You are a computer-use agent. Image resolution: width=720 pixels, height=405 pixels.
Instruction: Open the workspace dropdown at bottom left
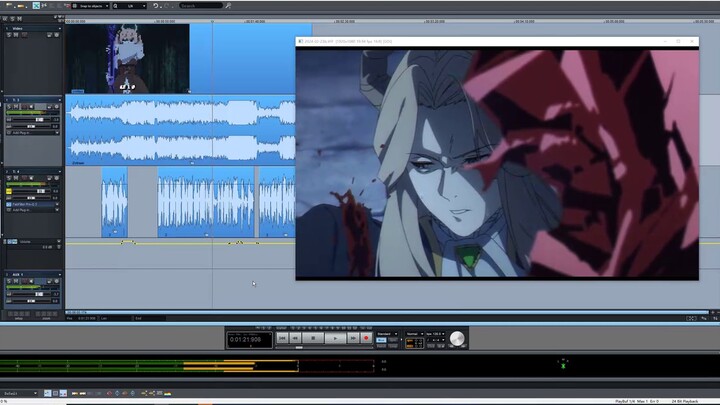pyautogui.click(x=19, y=394)
